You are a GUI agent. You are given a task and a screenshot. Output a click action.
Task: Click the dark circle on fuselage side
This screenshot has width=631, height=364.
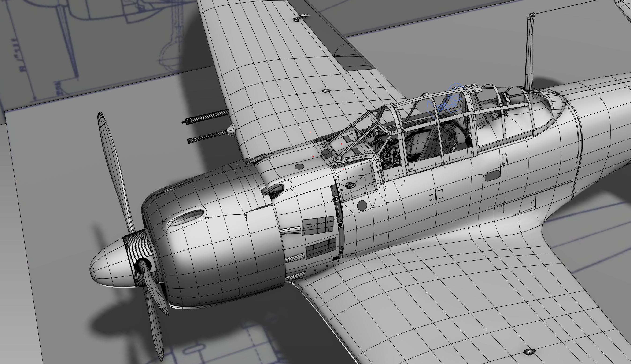pyautogui.click(x=362, y=205)
